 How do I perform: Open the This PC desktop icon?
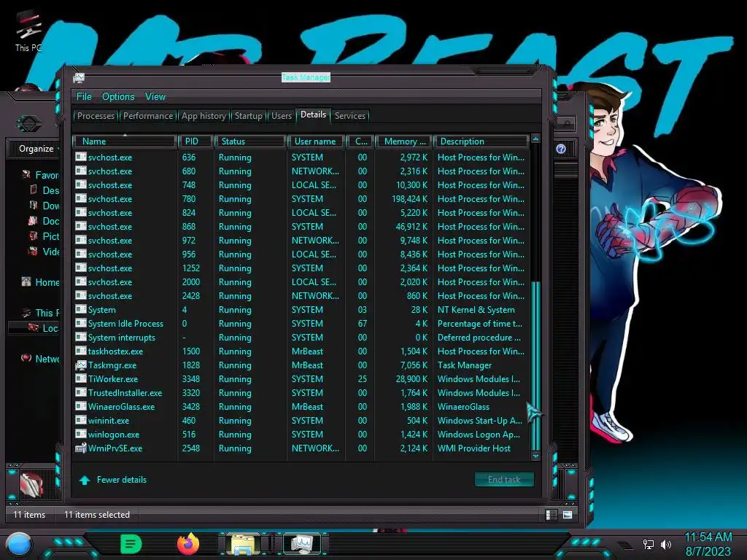pos(28,32)
